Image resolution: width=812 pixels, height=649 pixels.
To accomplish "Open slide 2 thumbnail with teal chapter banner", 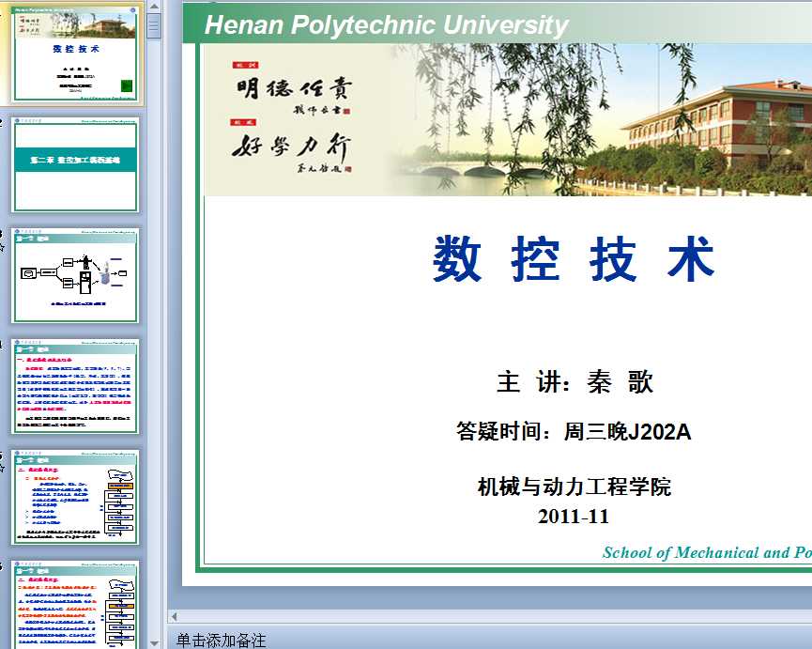I will [75, 164].
